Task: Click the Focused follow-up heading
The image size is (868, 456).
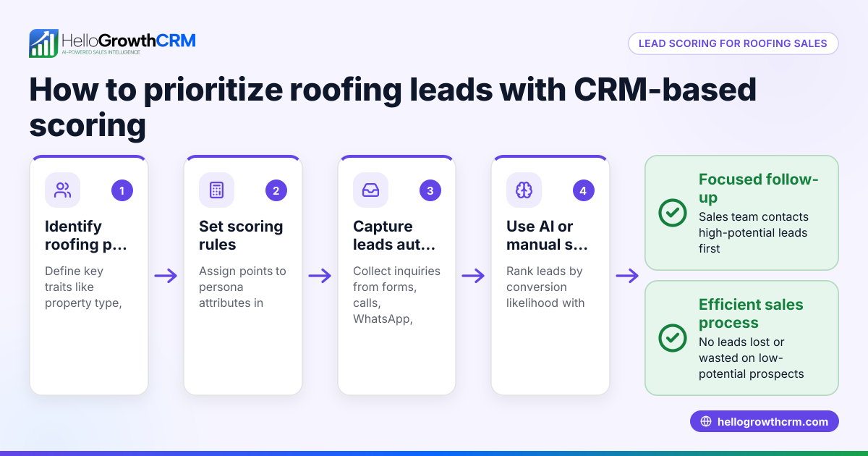Action: pyautogui.click(x=759, y=188)
